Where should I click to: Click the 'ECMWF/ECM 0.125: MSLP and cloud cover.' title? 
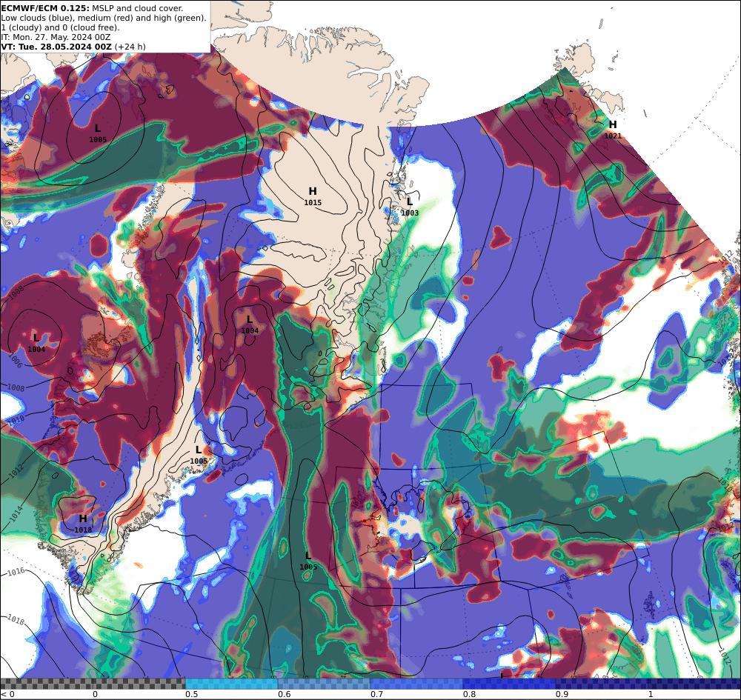92,8
